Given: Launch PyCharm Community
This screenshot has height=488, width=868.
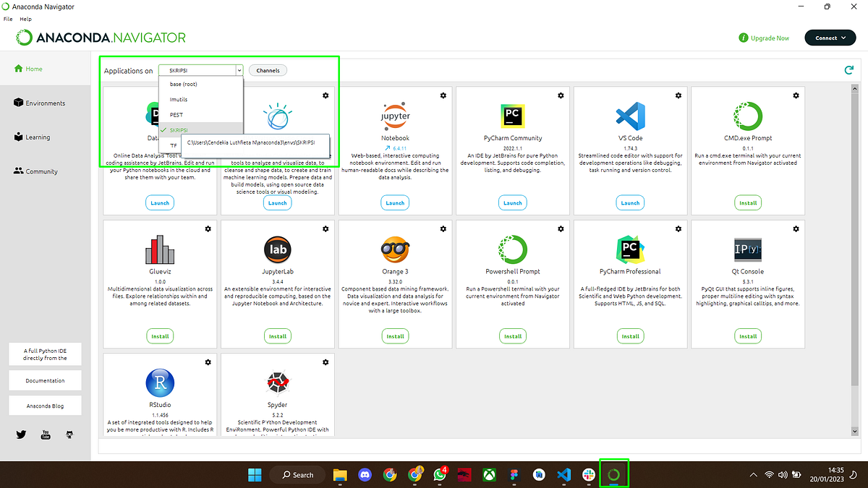Looking at the screenshot, I should [x=513, y=203].
